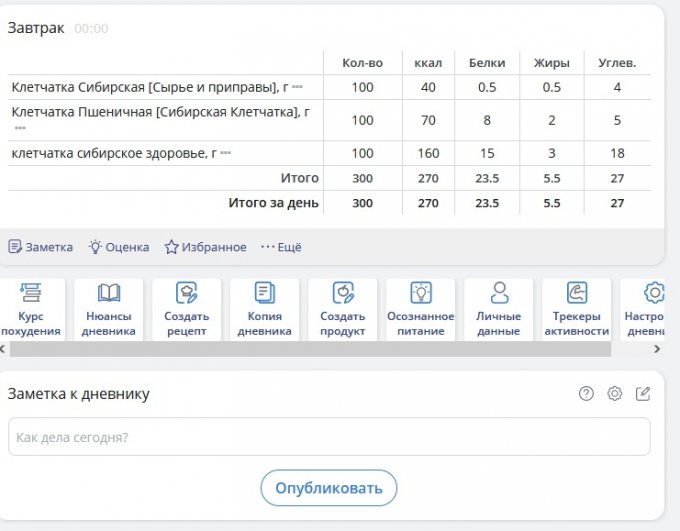Click the horizontal scrollbar right arrow
This screenshot has width=680, height=531.
tap(657, 349)
